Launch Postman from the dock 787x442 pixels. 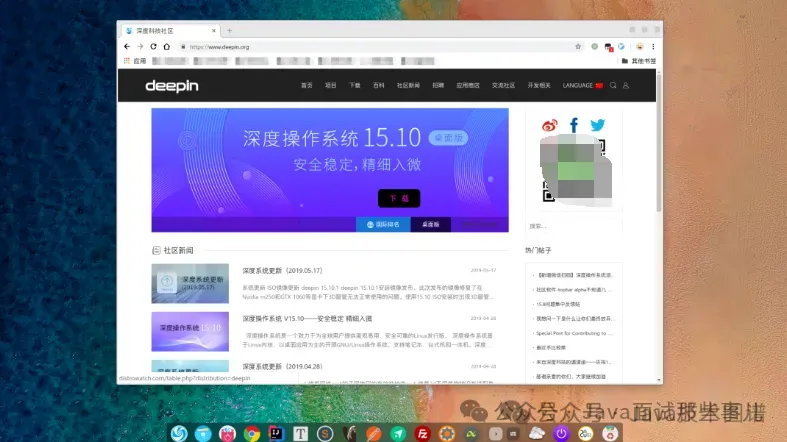point(373,433)
